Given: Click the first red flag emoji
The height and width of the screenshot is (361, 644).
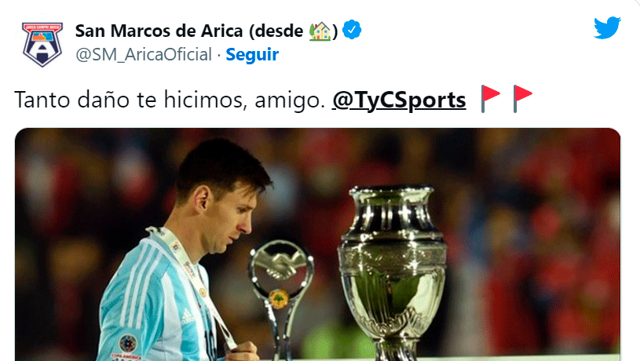Looking at the screenshot, I should pyautogui.click(x=490, y=99).
